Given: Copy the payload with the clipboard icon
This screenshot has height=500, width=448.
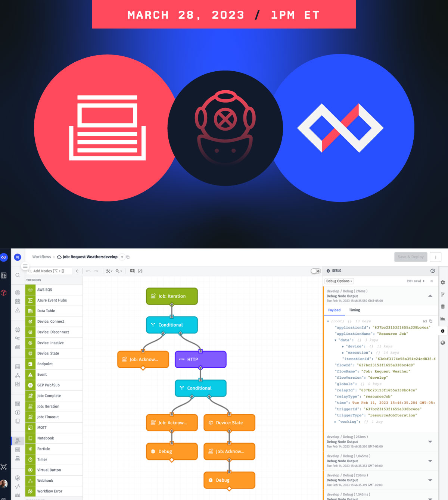Looking at the screenshot, I should click(x=430, y=321).
